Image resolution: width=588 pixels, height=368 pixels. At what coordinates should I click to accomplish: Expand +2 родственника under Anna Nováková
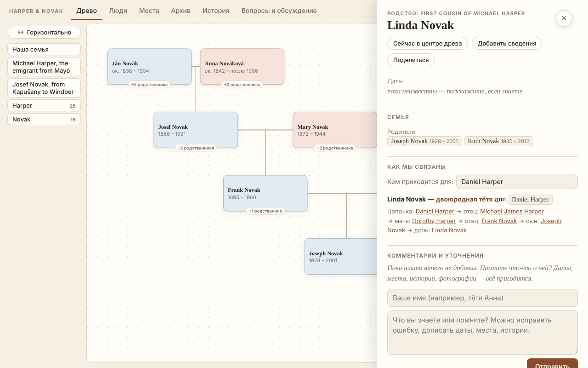click(x=242, y=85)
